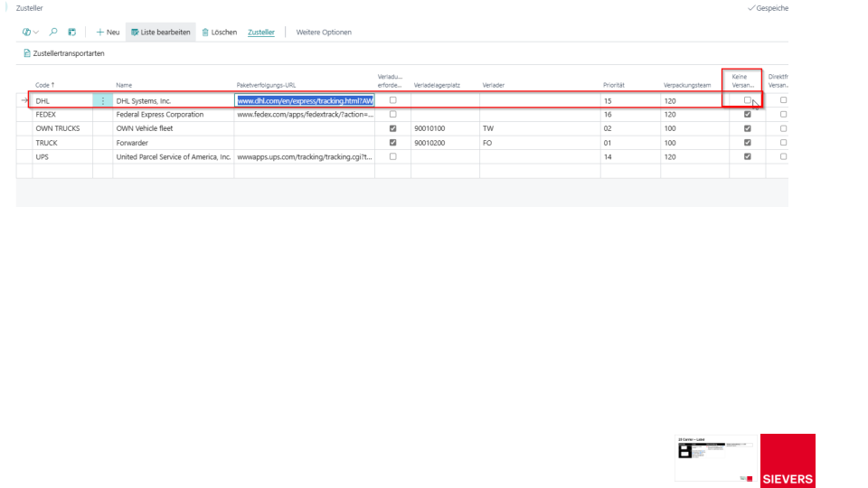Click Verlader value TW

pyautogui.click(x=487, y=128)
